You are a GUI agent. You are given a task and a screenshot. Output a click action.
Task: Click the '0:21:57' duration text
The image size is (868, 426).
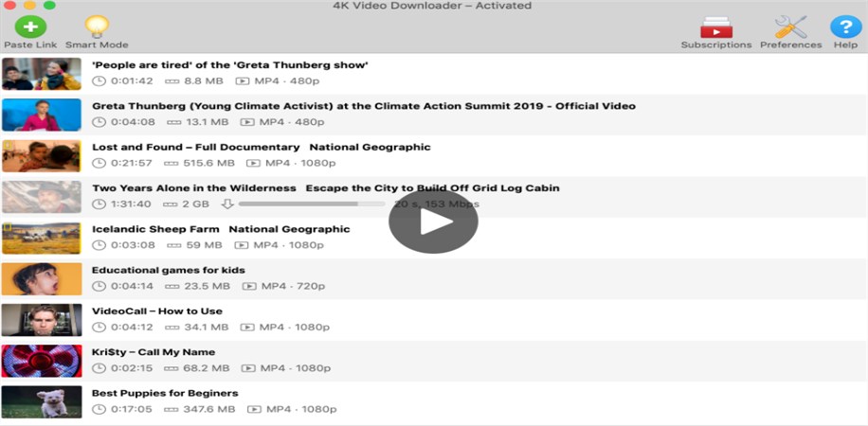pyautogui.click(x=131, y=163)
